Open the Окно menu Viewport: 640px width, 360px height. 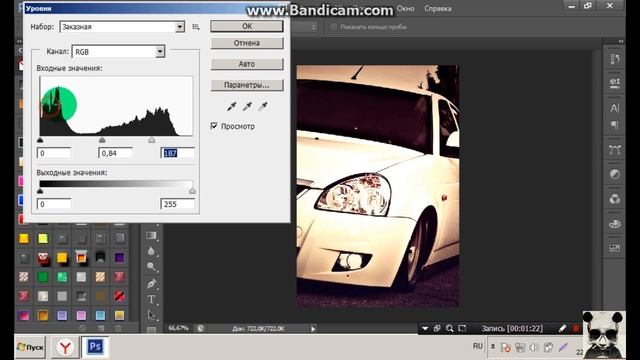pyautogui.click(x=405, y=8)
